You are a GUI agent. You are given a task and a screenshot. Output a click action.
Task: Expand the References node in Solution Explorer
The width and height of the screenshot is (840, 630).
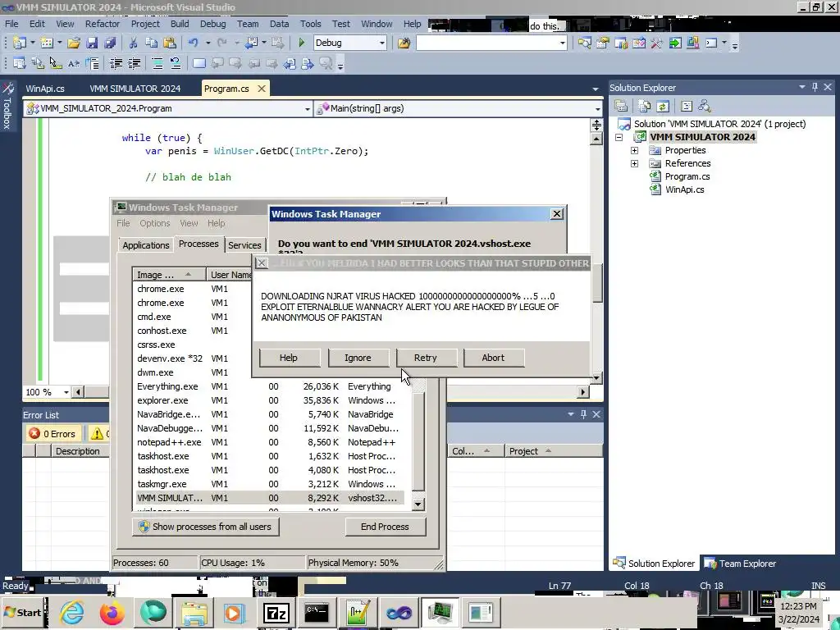point(634,163)
